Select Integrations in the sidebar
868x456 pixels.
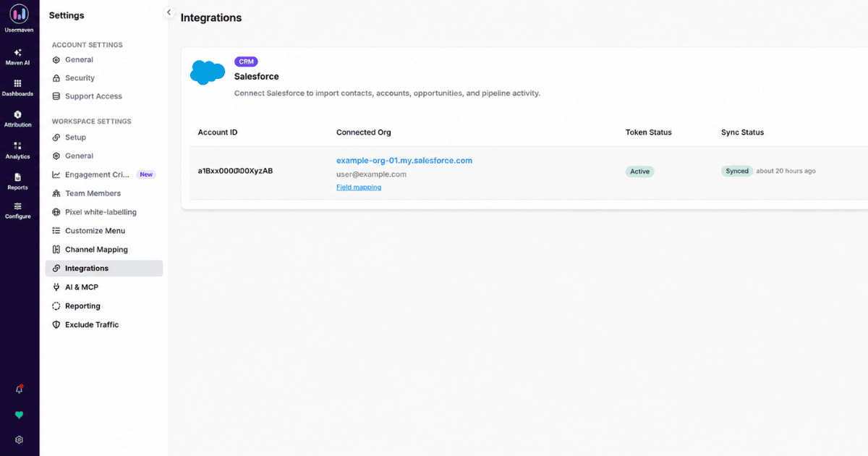[104, 269]
